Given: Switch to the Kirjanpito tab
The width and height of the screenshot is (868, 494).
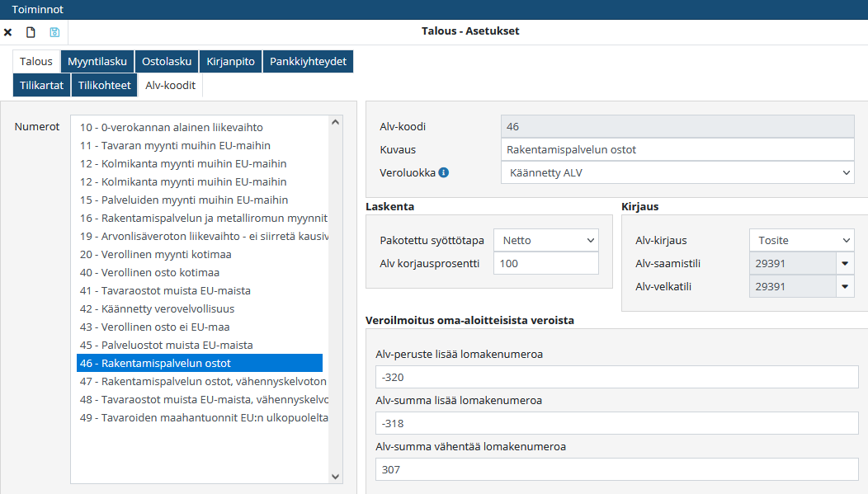Looking at the screenshot, I should tap(230, 61).
